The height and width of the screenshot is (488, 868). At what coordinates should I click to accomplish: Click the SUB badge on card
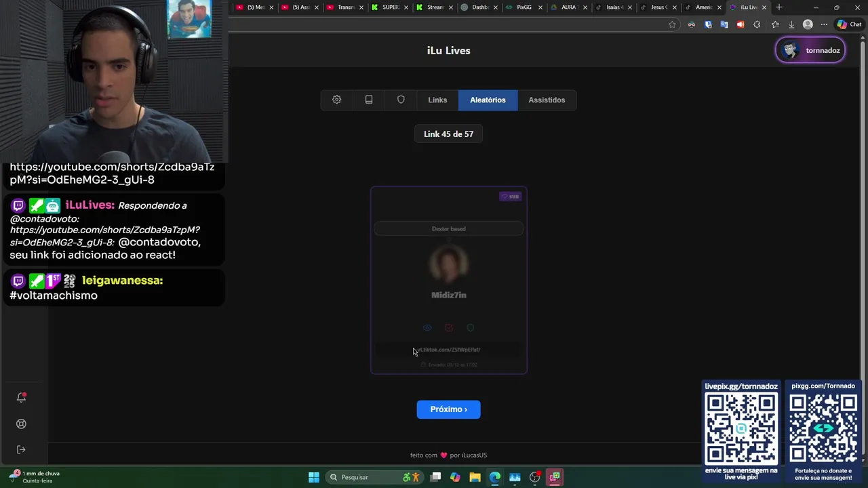(510, 197)
